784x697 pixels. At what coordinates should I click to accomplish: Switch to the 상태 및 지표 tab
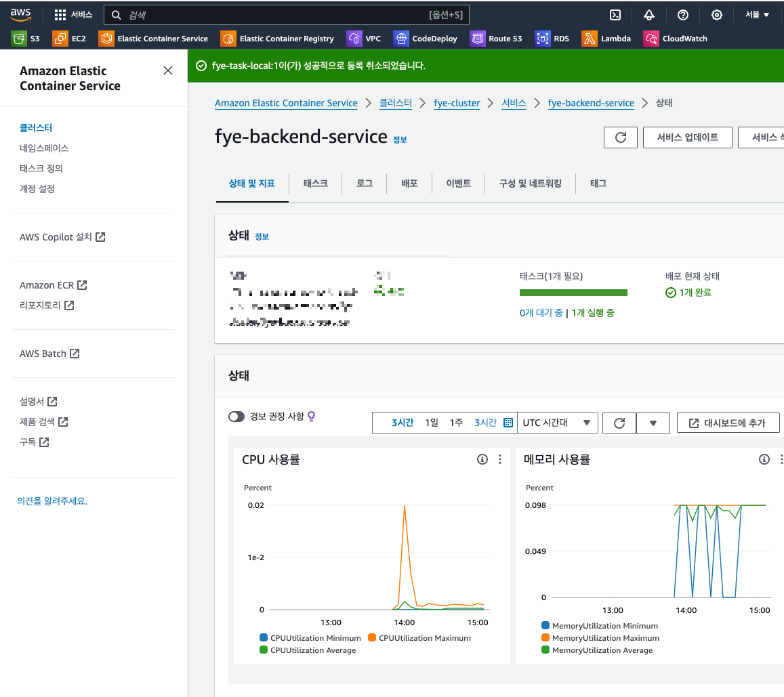click(x=252, y=184)
